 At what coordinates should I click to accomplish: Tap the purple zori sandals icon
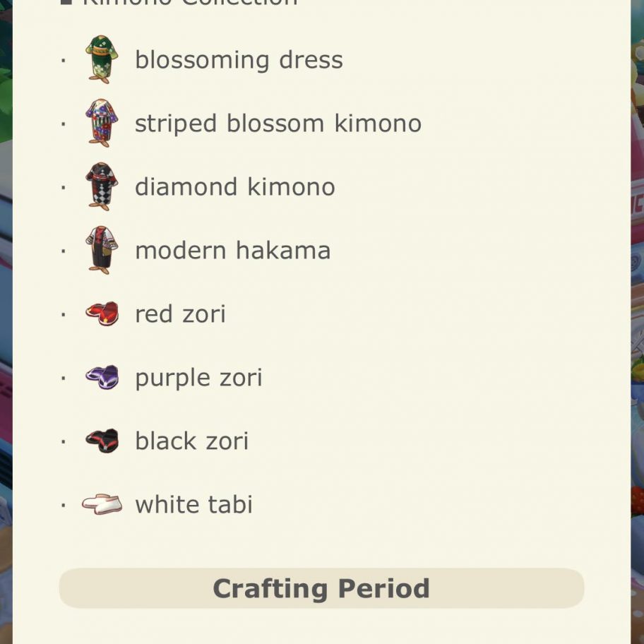click(x=102, y=377)
